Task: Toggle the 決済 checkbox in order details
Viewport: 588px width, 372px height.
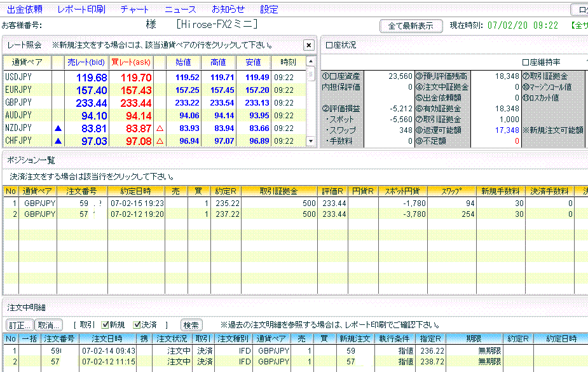Action: [137, 325]
